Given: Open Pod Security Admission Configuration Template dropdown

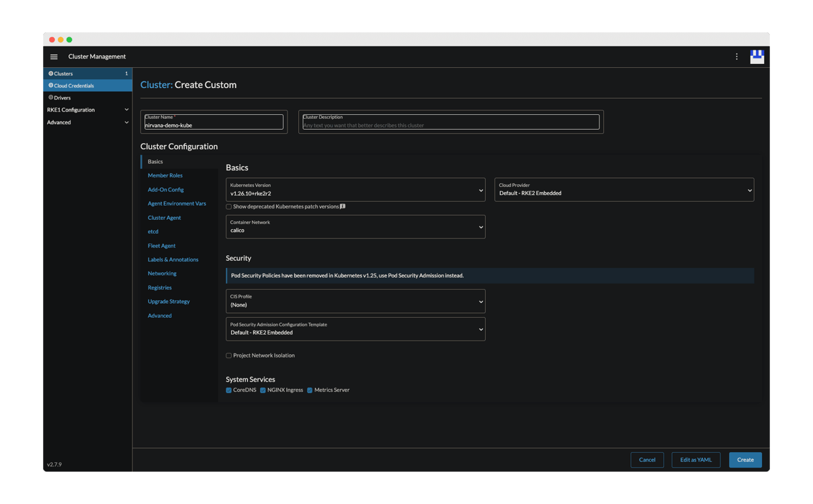Looking at the screenshot, I should (355, 329).
